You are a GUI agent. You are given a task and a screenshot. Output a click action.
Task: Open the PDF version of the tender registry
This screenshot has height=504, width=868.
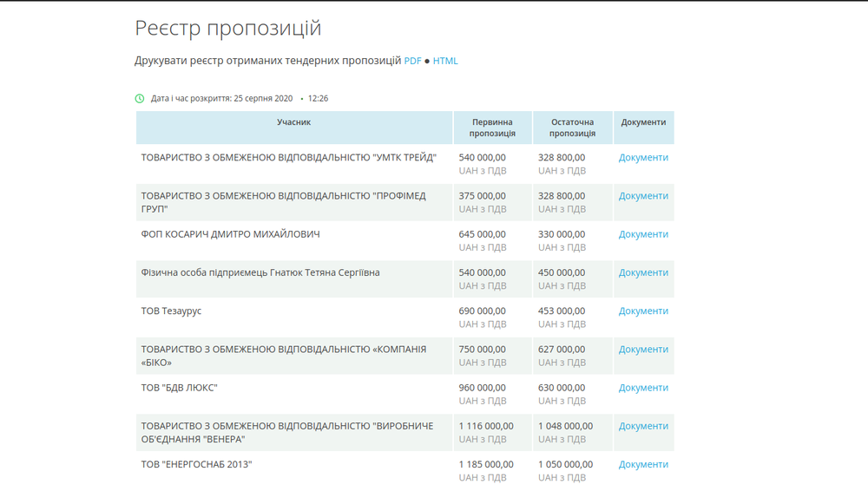pos(412,61)
